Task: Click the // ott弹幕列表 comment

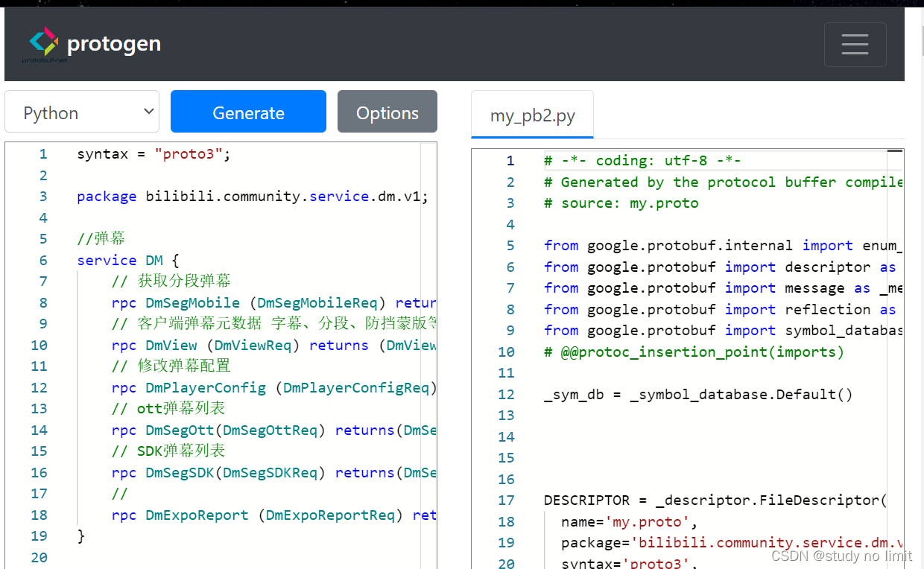Action: (x=168, y=409)
